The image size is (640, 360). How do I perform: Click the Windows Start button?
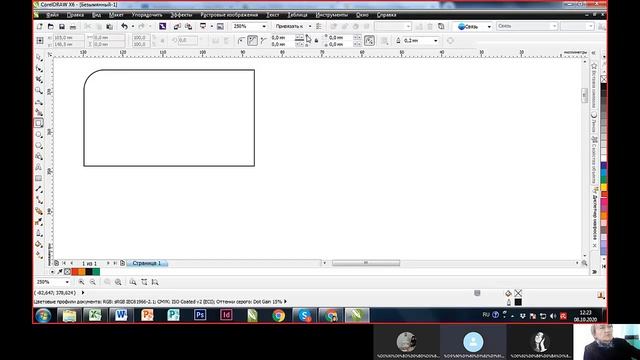[43, 316]
